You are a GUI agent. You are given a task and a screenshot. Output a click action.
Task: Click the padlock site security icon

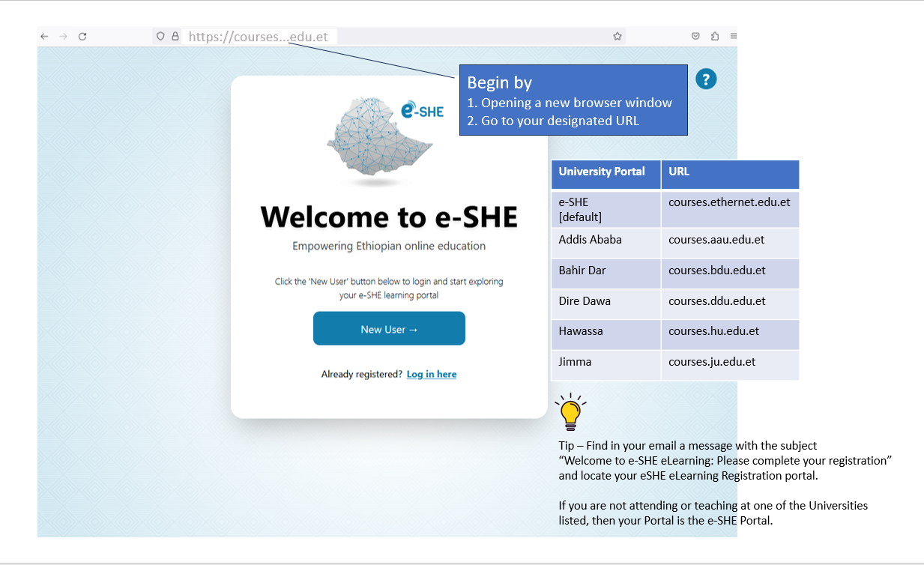pyautogui.click(x=175, y=35)
